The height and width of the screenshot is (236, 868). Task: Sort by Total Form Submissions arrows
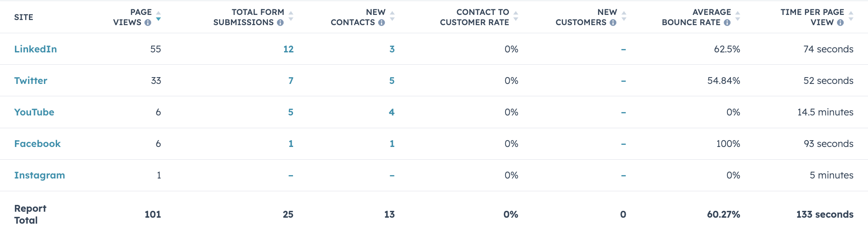pyautogui.click(x=291, y=16)
